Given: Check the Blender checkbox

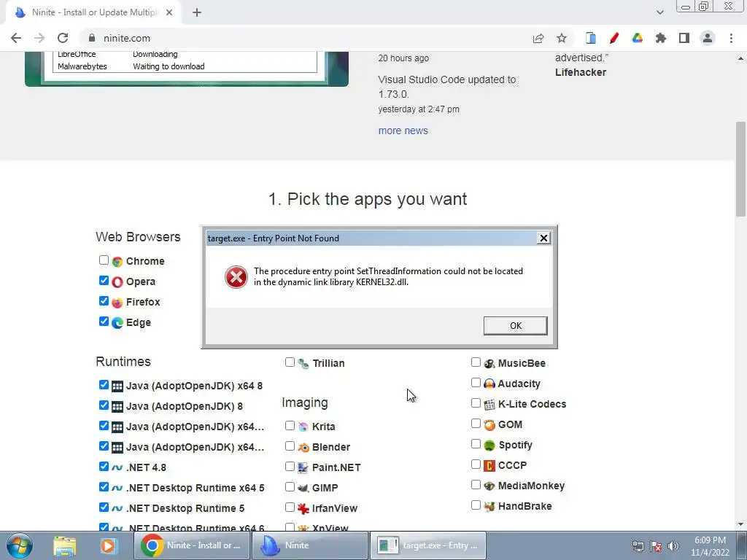Looking at the screenshot, I should click(290, 446).
